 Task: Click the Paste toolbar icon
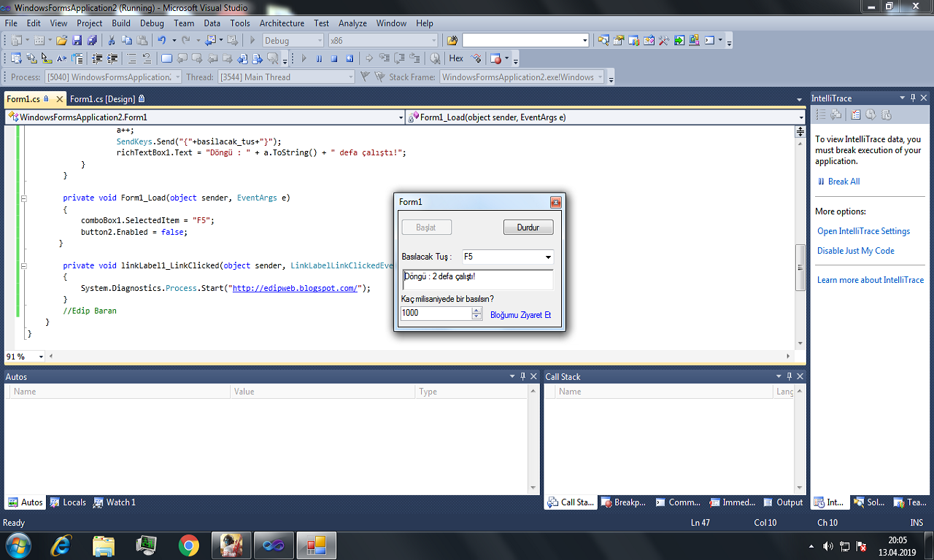(x=142, y=41)
